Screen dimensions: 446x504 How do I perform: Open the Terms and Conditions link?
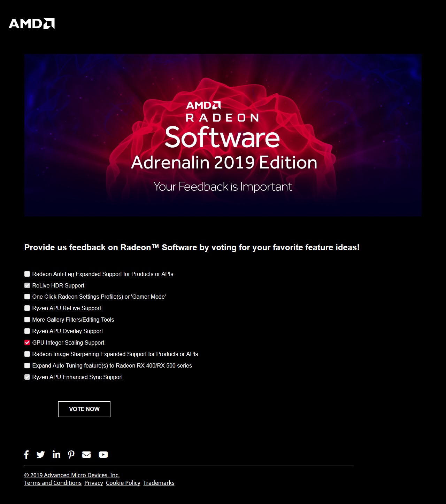(x=53, y=483)
